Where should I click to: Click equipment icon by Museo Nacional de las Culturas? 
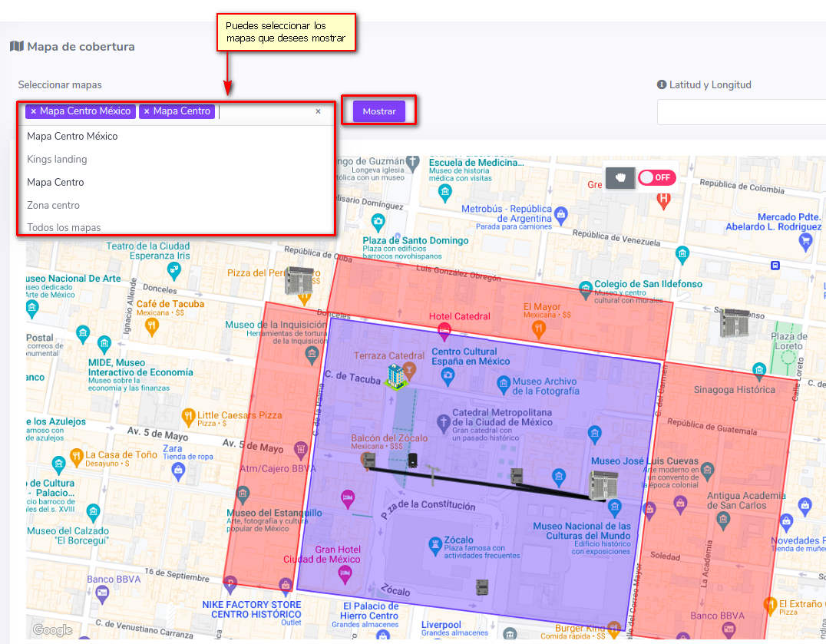603,486
